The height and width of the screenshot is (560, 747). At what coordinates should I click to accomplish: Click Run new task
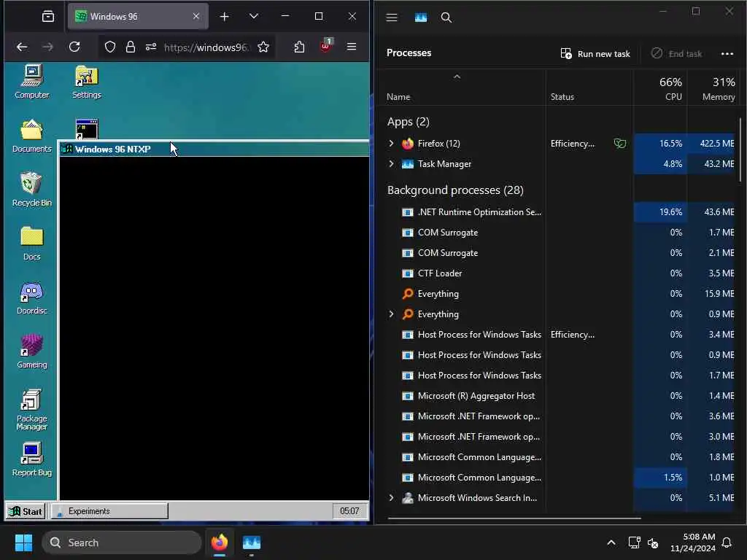pyautogui.click(x=595, y=53)
